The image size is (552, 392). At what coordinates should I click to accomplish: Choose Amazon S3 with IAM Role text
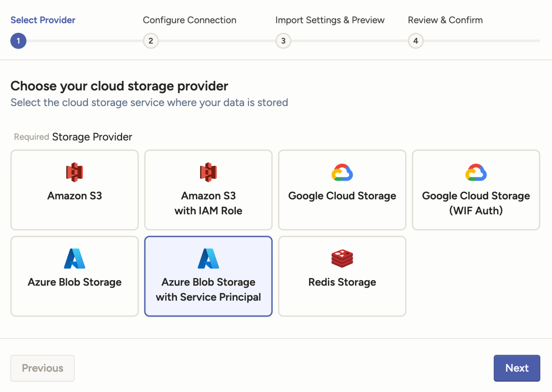[x=208, y=203]
